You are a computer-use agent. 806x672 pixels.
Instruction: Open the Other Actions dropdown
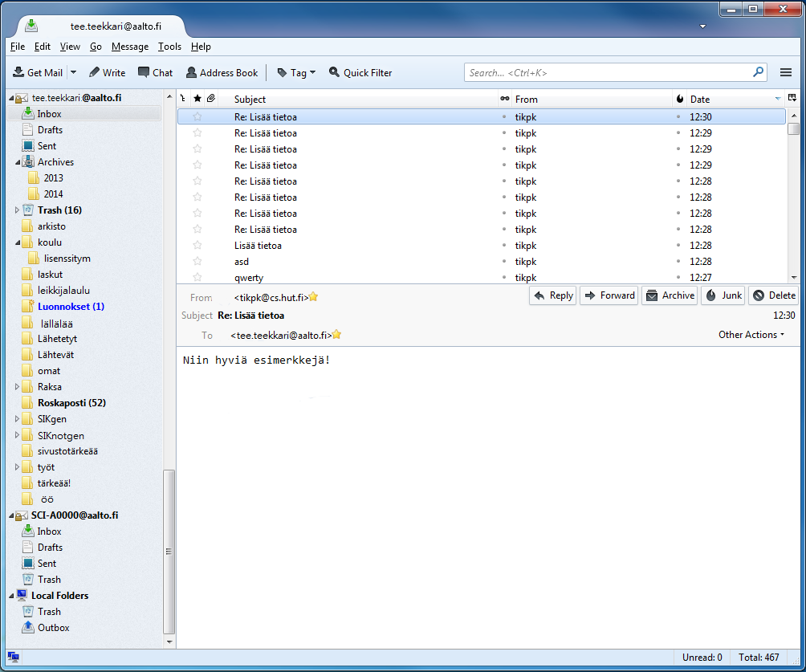pyautogui.click(x=751, y=335)
